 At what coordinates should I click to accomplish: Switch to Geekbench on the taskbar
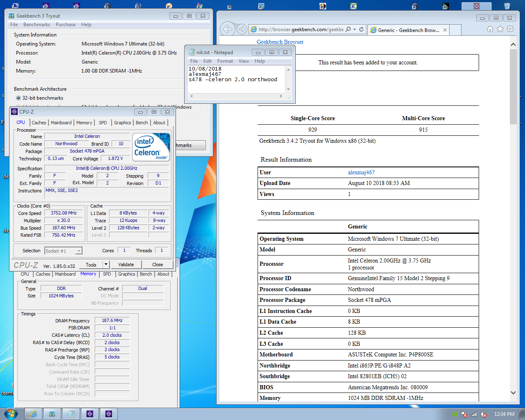52,414
